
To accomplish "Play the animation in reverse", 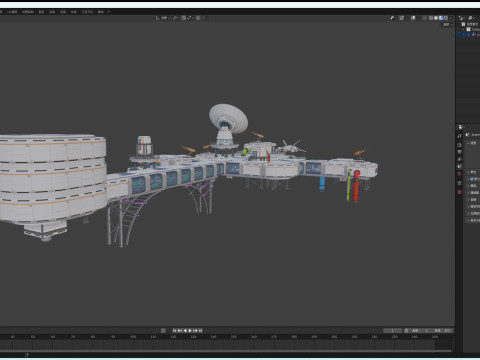I will [185, 330].
